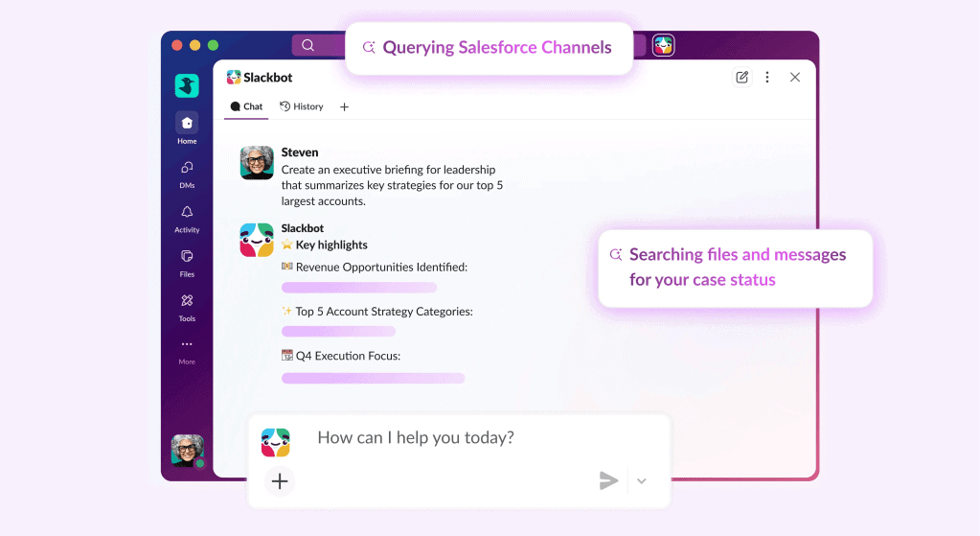Click the send message arrow

tap(608, 481)
